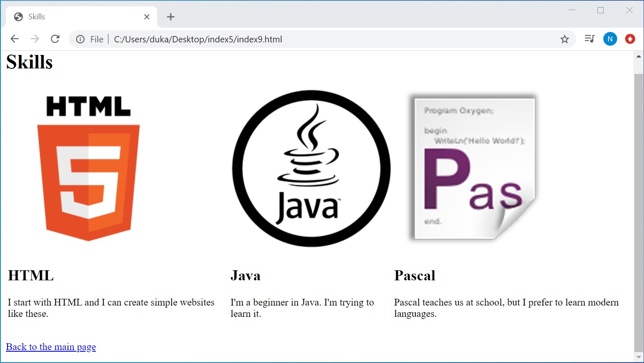Close the Skills tab
This screenshot has height=363, width=644.
pyautogui.click(x=146, y=17)
